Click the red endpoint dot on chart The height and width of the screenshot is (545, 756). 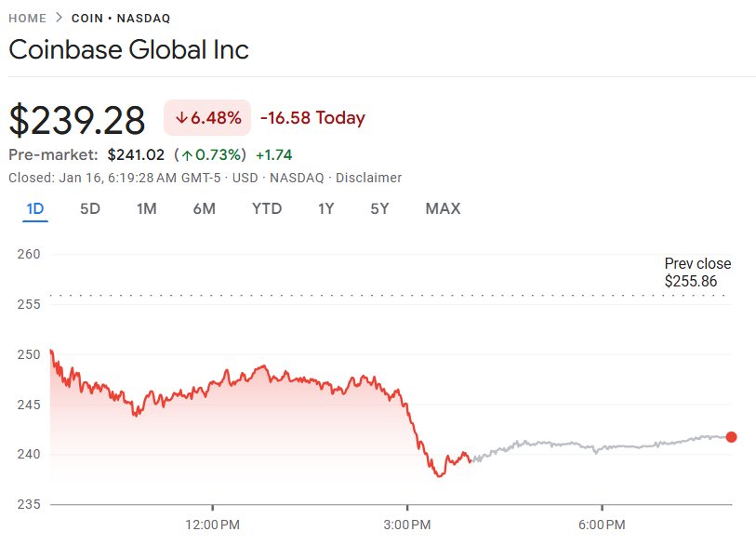[x=731, y=437]
